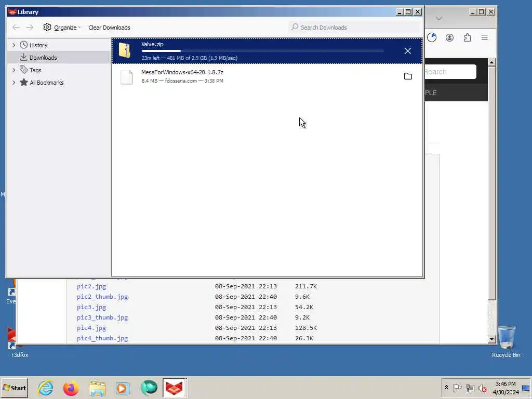Click the Valve.zip zip folder icon

(125, 51)
